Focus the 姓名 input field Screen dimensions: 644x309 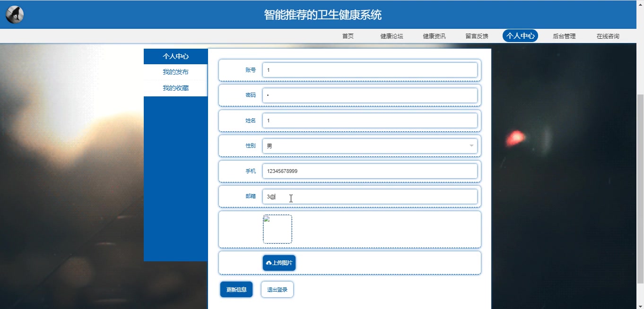370,120
